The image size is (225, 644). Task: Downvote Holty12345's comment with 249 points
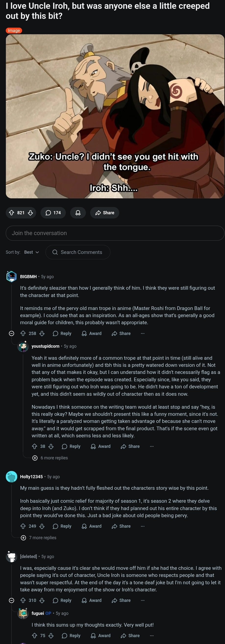[42, 526]
